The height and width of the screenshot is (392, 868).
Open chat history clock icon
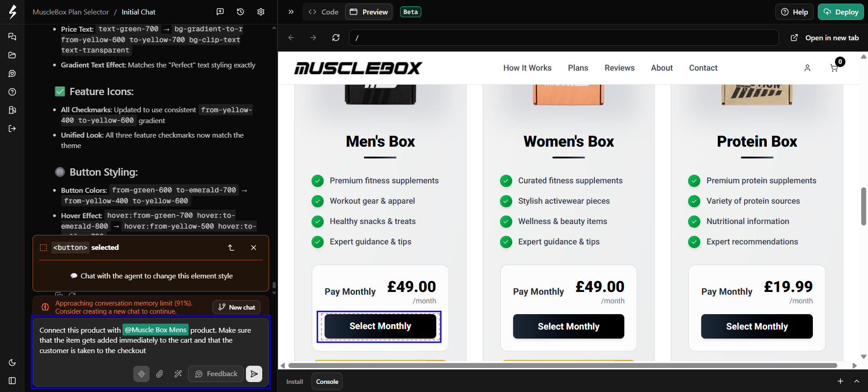[x=241, y=12]
